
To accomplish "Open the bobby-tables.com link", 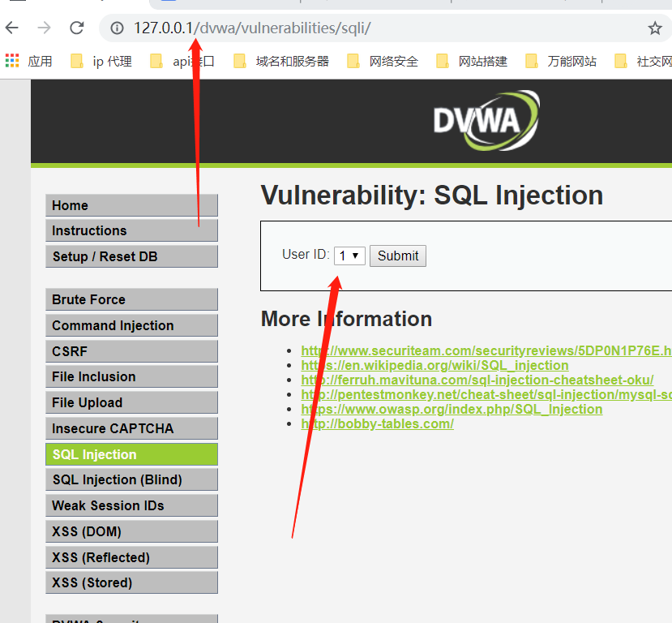I will 377,423.
